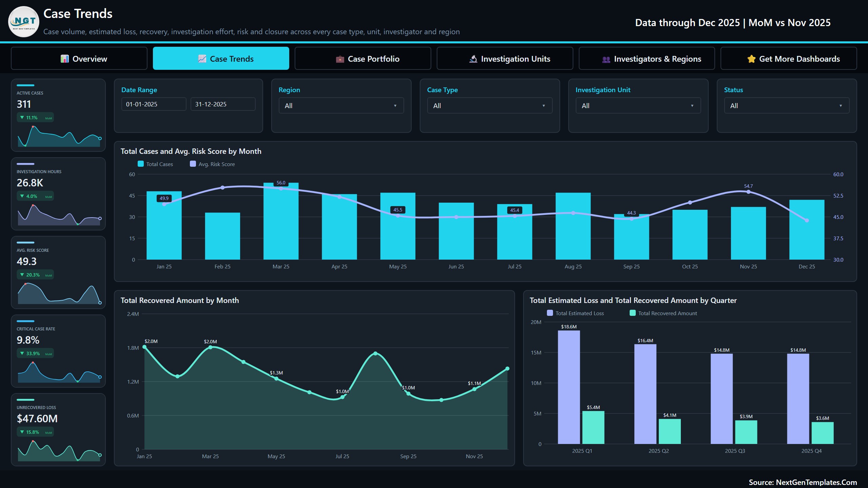This screenshot has width=868, height=488.
Task: Click the Case Trends chart icon
Action: click(202, 59)
